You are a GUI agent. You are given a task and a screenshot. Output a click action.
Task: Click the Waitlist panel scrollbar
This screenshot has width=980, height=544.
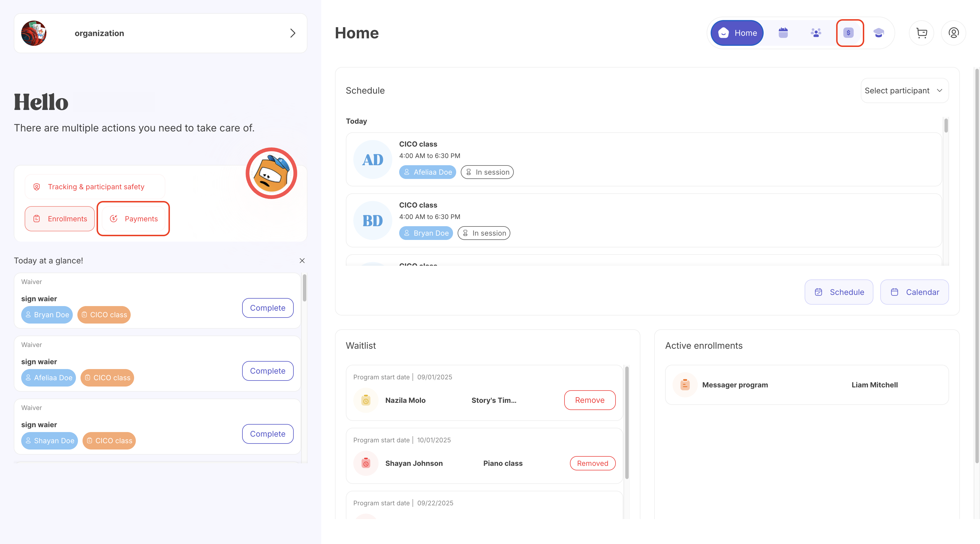(627, 422)
